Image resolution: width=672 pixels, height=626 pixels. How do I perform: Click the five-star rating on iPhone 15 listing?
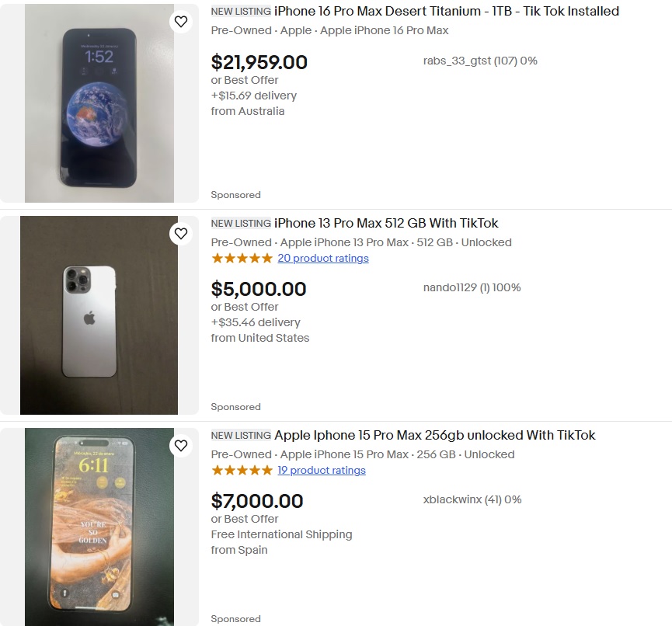[242, 471]
